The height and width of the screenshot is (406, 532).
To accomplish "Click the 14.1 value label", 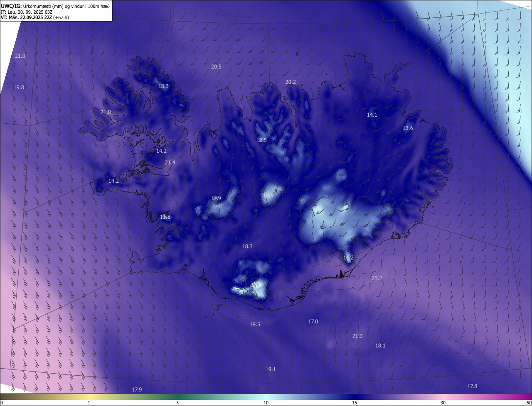I will pos(372,115).
